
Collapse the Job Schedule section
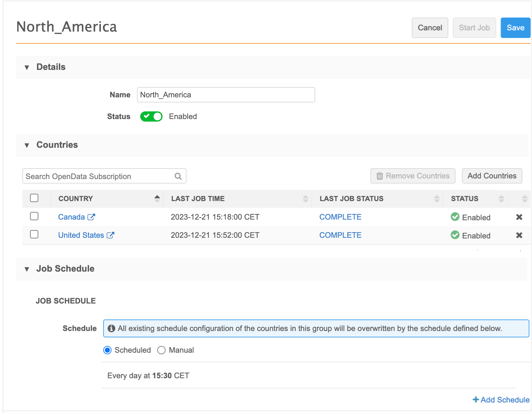(27, 269)
